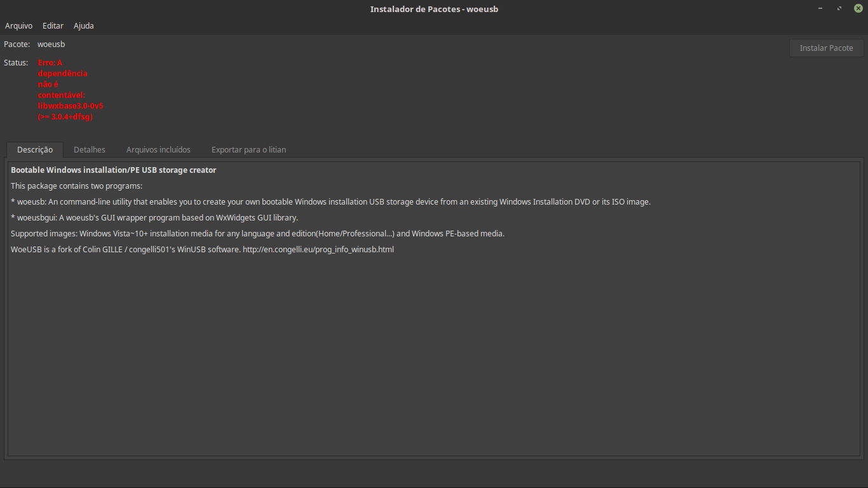Open the Arquivo menu
This screenshot has height=488, width=868.
pyautogui.click(x=18, y=25)
